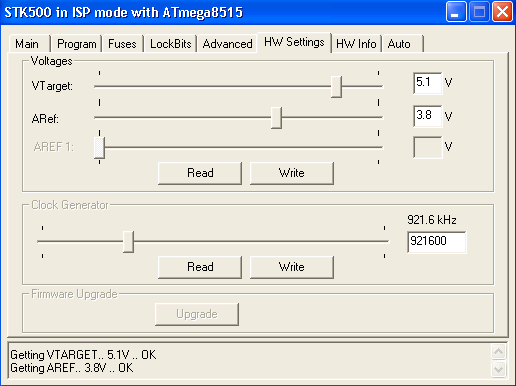Click Read in the Voltages group
The height and width of the screenshot is (386, 516).
pos(200,173)
